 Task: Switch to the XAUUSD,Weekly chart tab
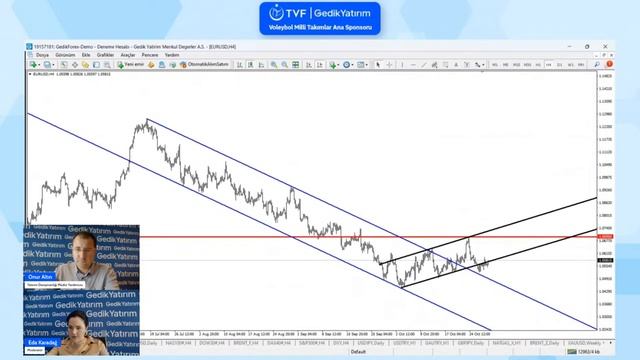584,343
